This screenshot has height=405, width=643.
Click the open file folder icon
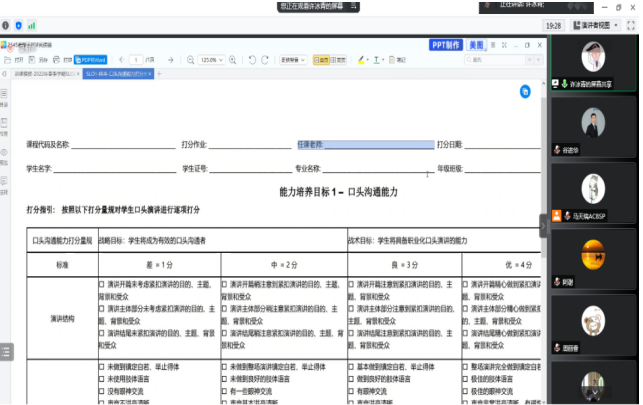tap(7, 60)
